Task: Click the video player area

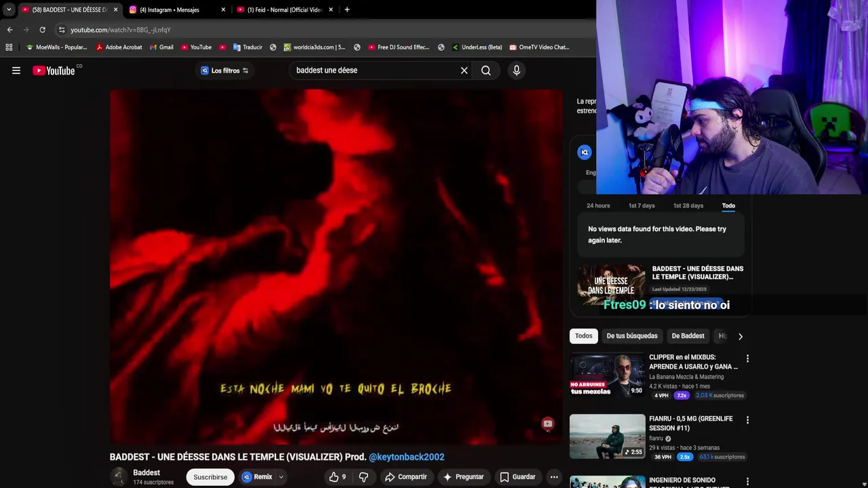Action: 336,266
